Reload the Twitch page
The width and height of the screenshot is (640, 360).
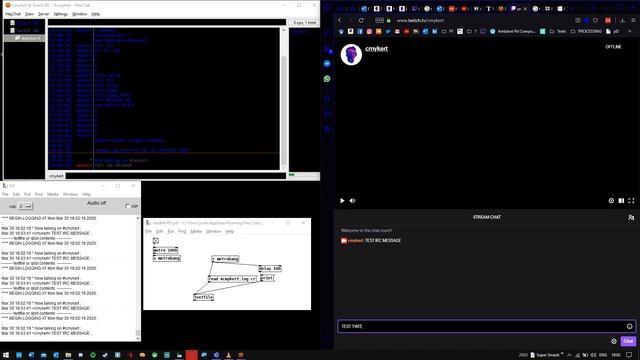(x=361, y=20)
